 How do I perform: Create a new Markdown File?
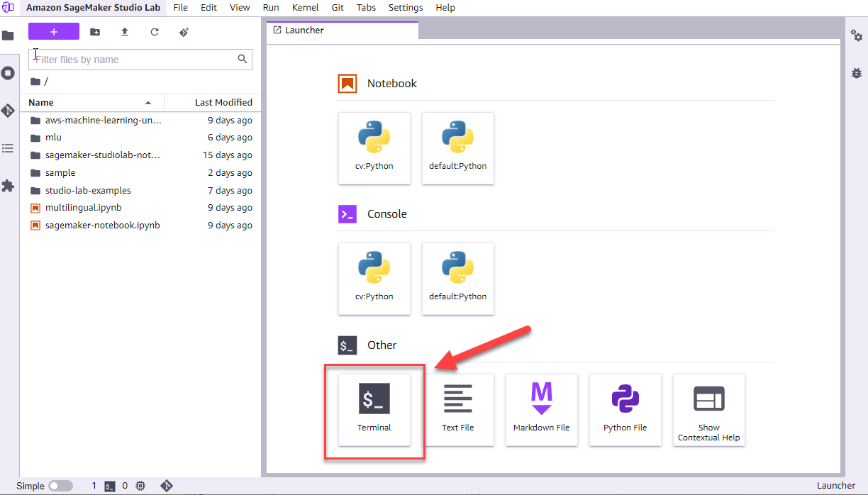[542, 410]
